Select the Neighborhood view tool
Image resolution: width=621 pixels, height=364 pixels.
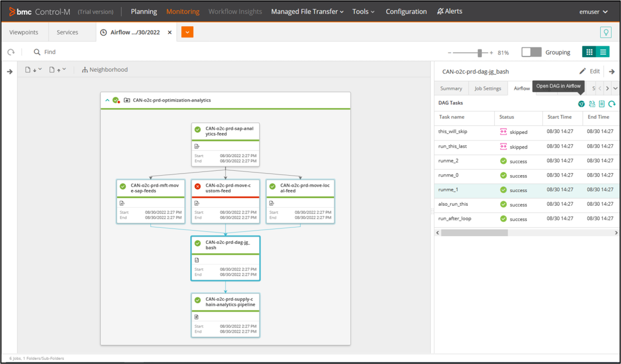click(105, 69)
